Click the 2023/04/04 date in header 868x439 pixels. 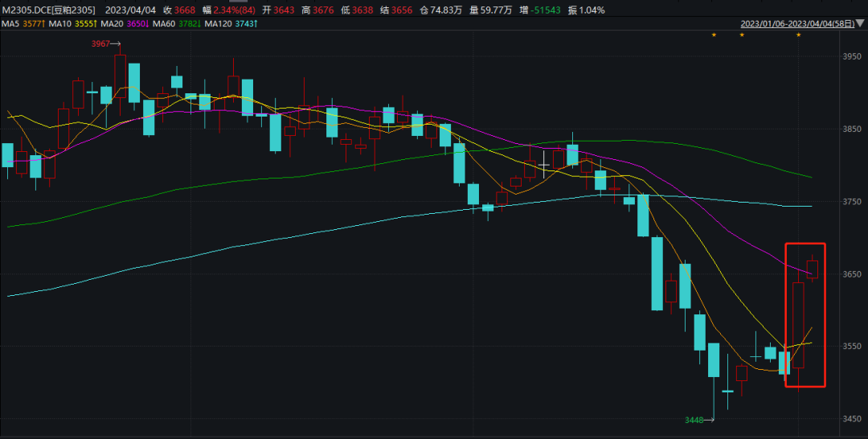point(132,10)
